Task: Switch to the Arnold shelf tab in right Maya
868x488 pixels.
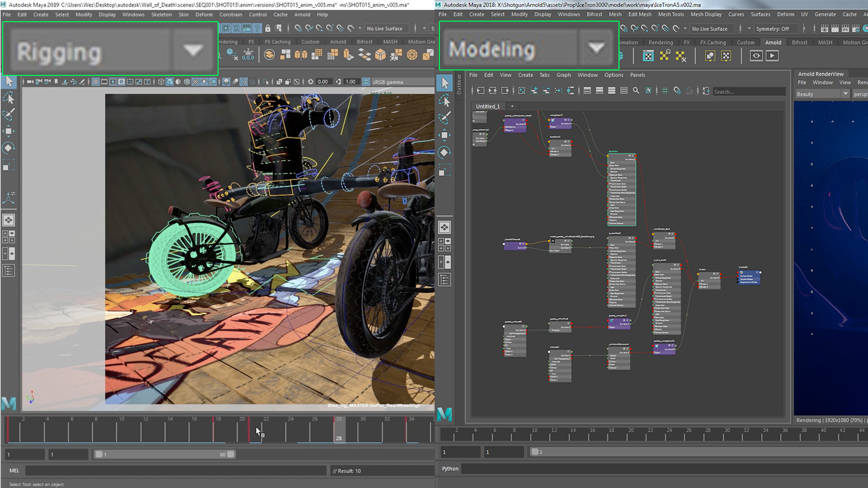Action: pos(773,42)
